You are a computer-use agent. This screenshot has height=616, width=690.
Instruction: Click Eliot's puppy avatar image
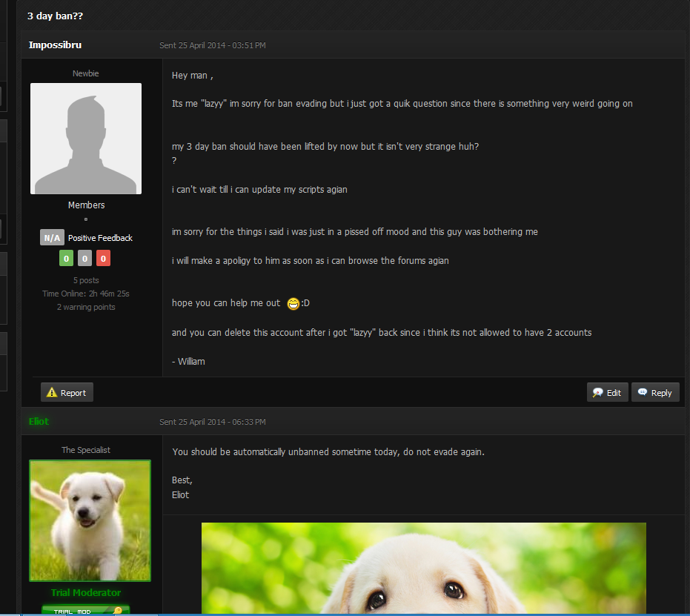click(90, 520)
